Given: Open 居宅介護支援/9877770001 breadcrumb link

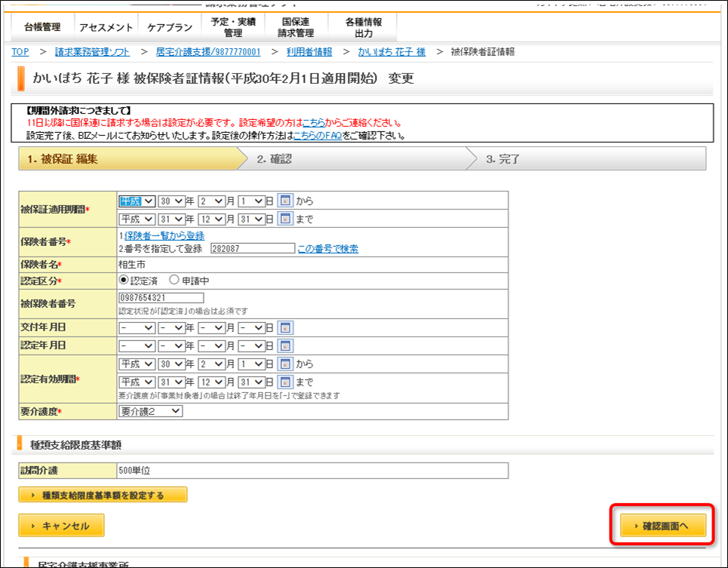Looking at the screenshot, I should pos(208,52).
